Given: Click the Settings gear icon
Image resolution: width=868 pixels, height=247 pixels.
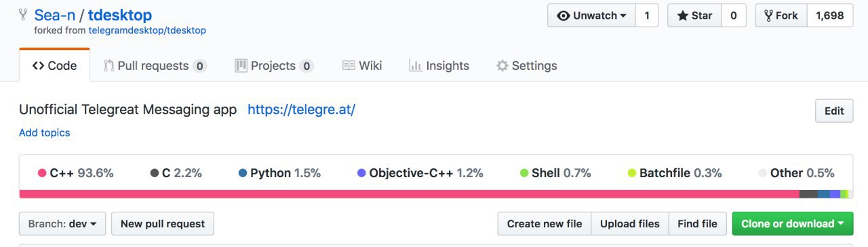Looking at the screenshot, I should click(x=502, y=66).
